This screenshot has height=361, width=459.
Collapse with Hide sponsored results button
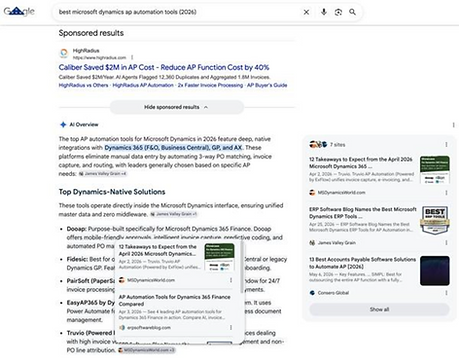click(177, 107)
